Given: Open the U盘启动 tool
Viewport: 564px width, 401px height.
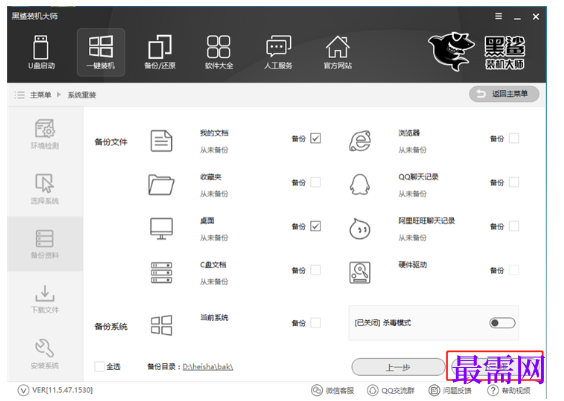Looking at the screenshot, I should click(x=41, y=52).
